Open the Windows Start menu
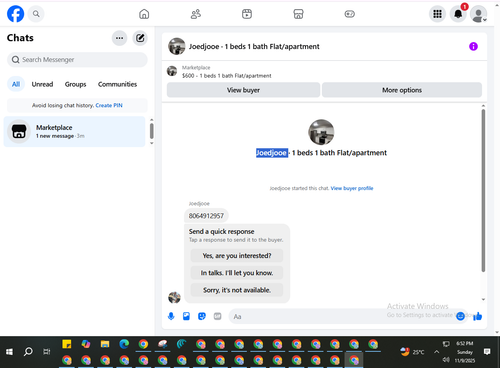Viewport: 500px width, 368px height. point(9,352)
